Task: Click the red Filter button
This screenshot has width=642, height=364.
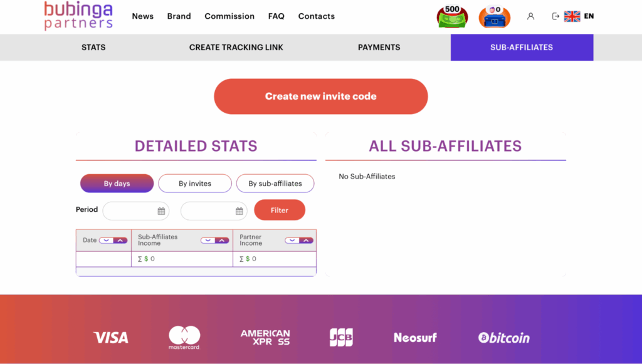Action: [280, 211]
